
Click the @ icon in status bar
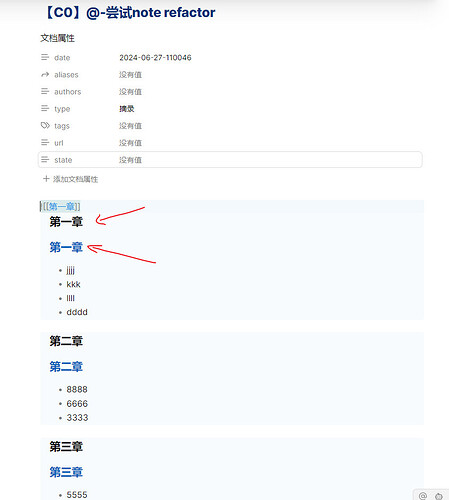(423, 496)
